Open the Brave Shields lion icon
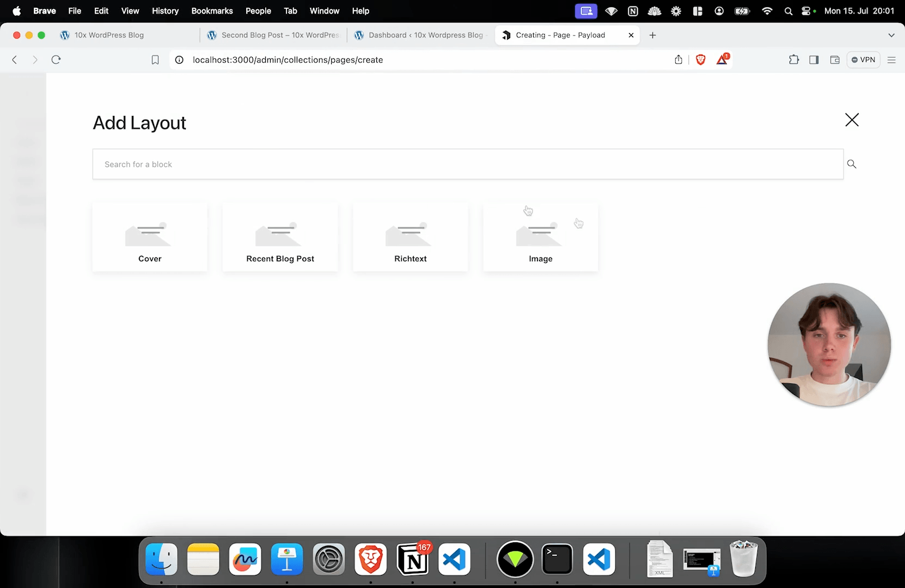The width and height of the screenshot is (905, 588). point(701,60)
